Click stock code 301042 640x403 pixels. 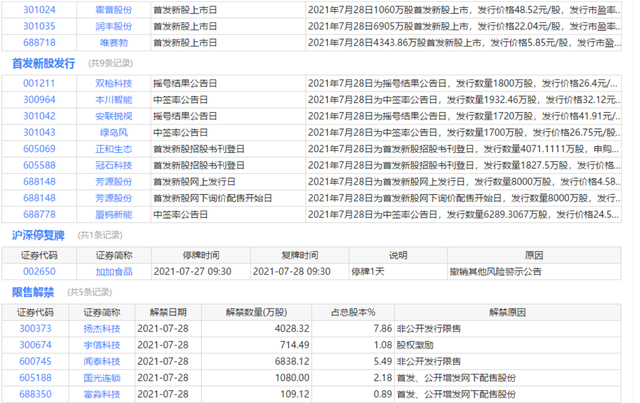[x=39, y=116]
